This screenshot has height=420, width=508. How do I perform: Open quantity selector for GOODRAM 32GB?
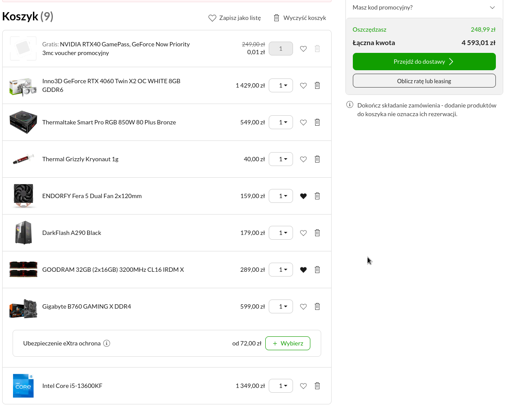tap(281, 270)
